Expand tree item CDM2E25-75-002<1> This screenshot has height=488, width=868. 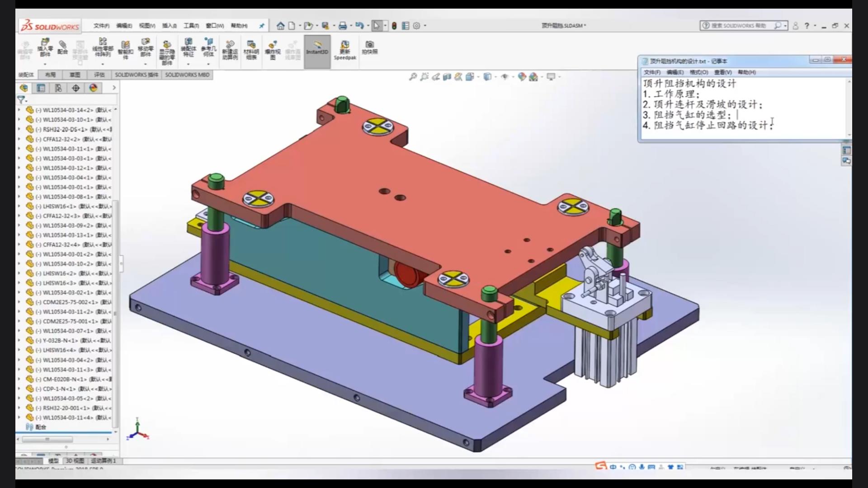pos(19,302)
